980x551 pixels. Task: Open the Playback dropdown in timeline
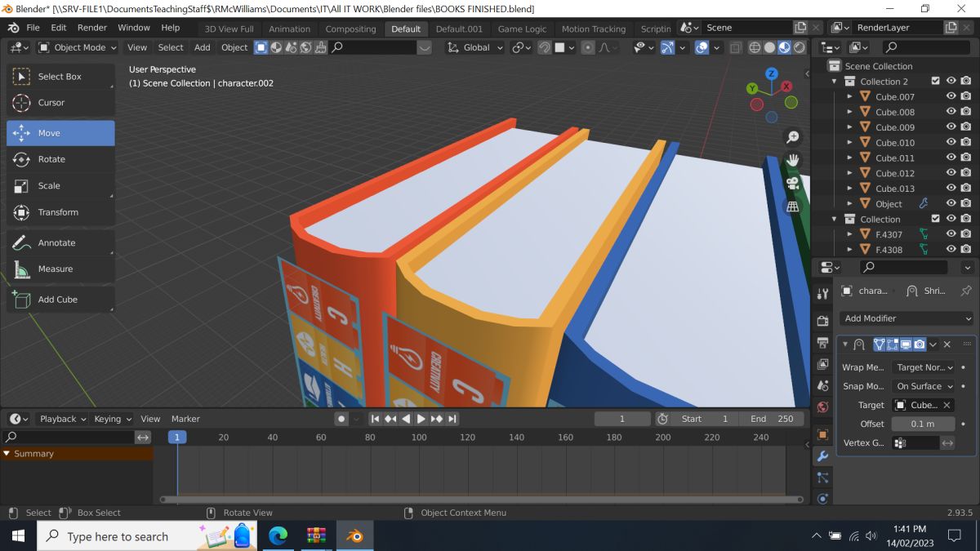tap(61, 419)
